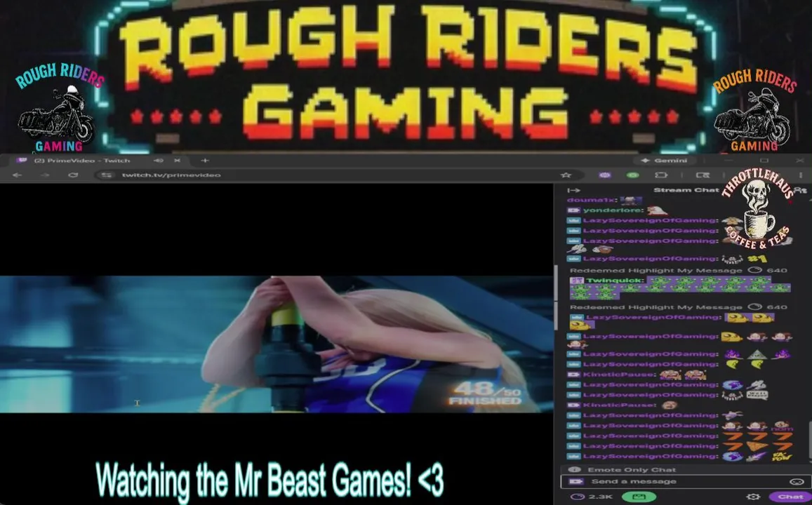Click the Emote Only Chat info icon
This screenshot has height=505, width=812.
tap(574, 470)
